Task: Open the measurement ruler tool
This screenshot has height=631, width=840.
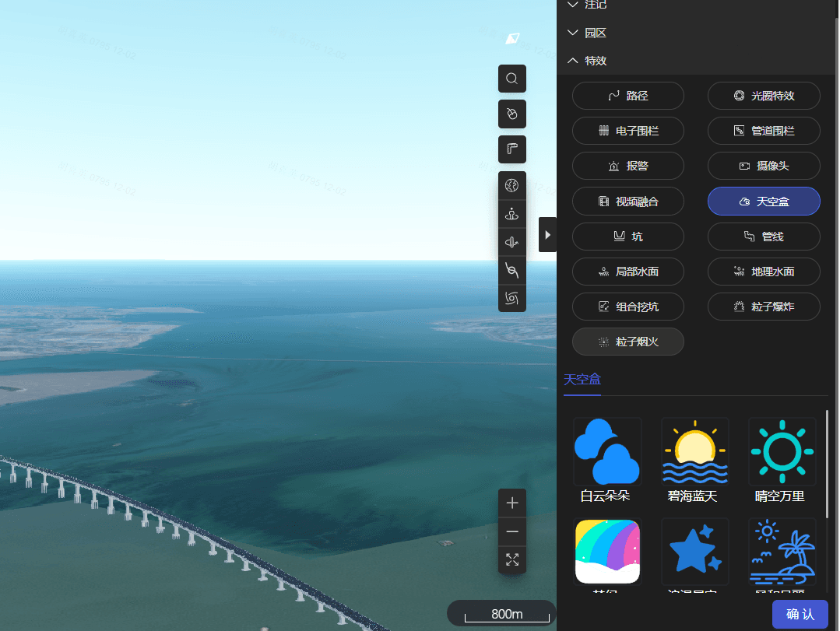Action: pyautogui.click(x=511, y=149)
